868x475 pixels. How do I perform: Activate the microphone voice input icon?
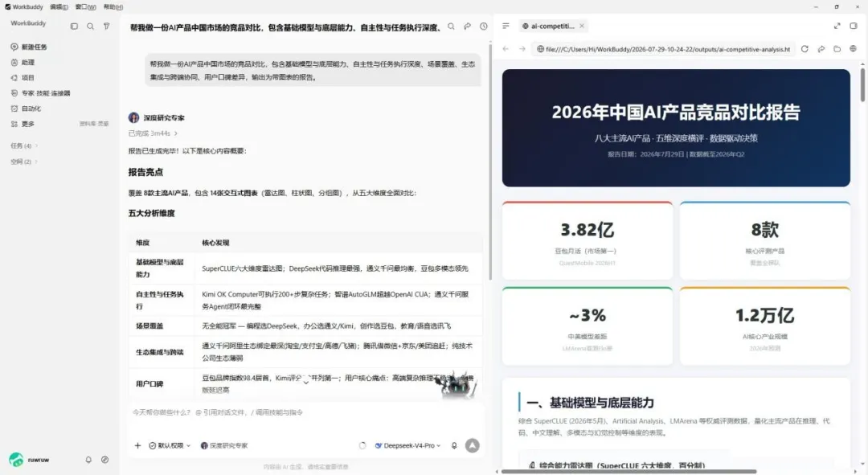[x=454, y=445]
